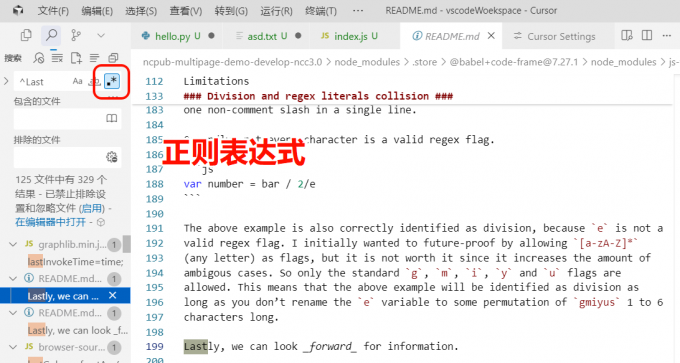
Task: Select the graphlib.min.j... file result
Action: 65,245
